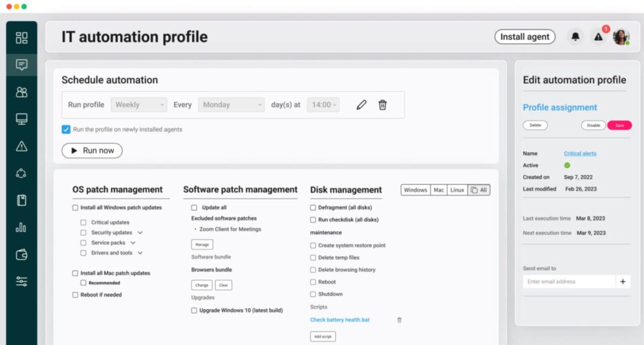Open the Monday day dropdown

[x=231, y=105]
